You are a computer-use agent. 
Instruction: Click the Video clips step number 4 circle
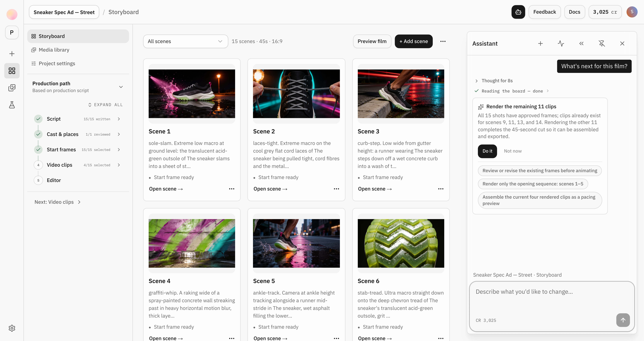point(38,165)
